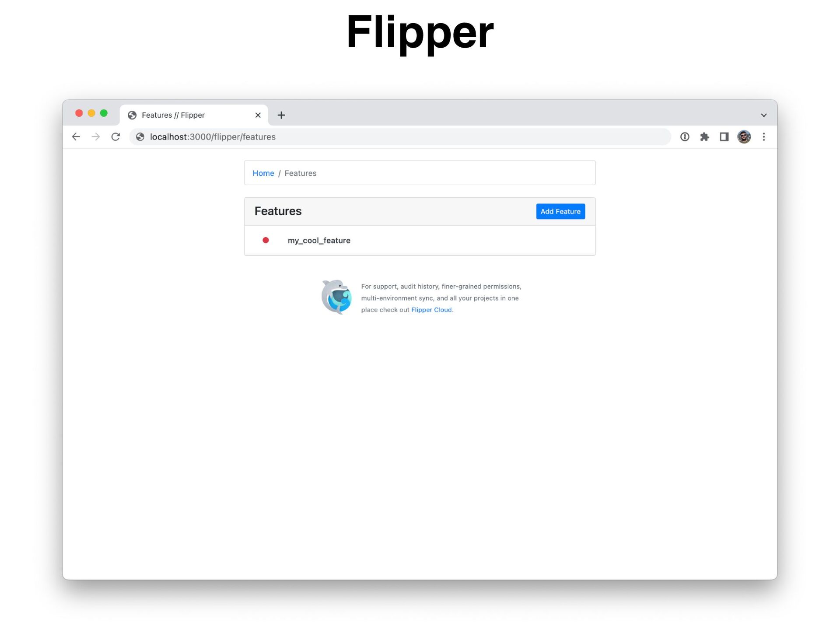
Task: Open the Chrome profile avatar
Action: pos(744,137)
